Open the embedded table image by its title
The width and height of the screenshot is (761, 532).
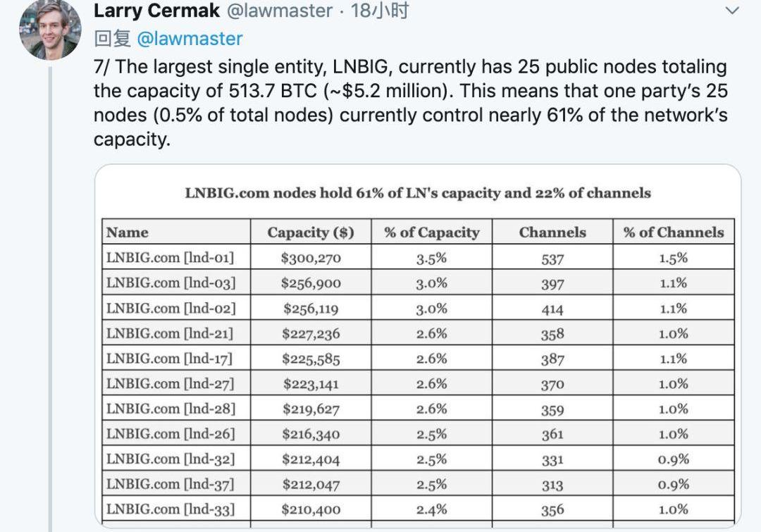tap(418, 193)
